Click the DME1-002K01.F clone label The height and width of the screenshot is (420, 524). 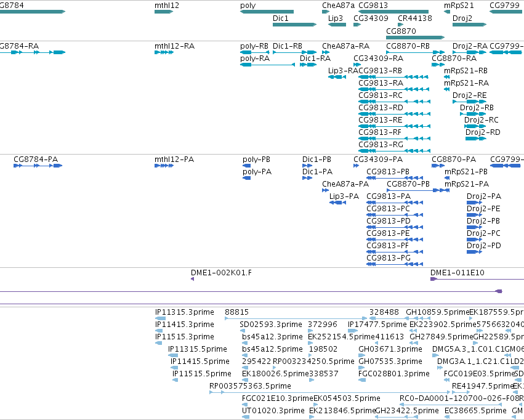[x=221, y=273]
